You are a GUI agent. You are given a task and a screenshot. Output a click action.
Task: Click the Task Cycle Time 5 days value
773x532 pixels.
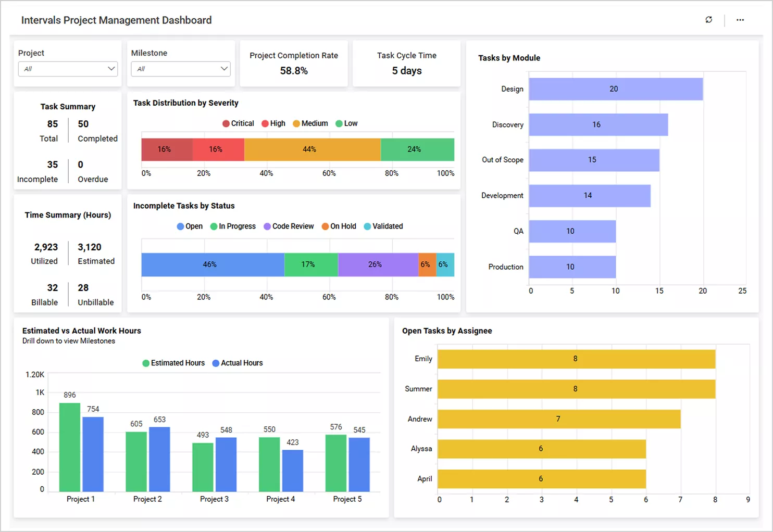pyautogui.click(x=407, y=71)
